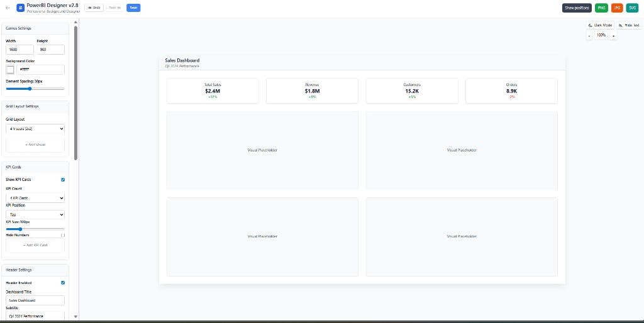Click the canvas Width input field
Viewport: 644px width, 323px height.
pos(20,49)
